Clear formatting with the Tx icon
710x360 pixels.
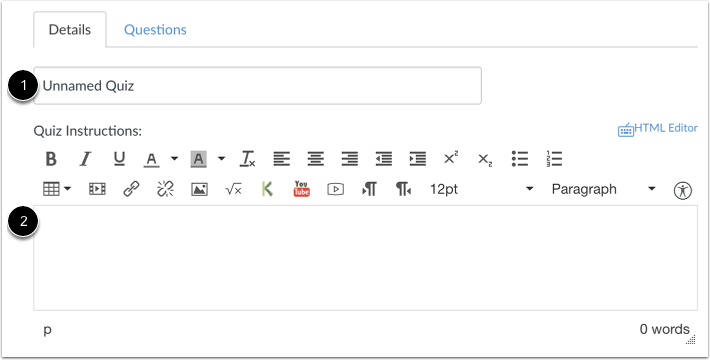(248, 159)
